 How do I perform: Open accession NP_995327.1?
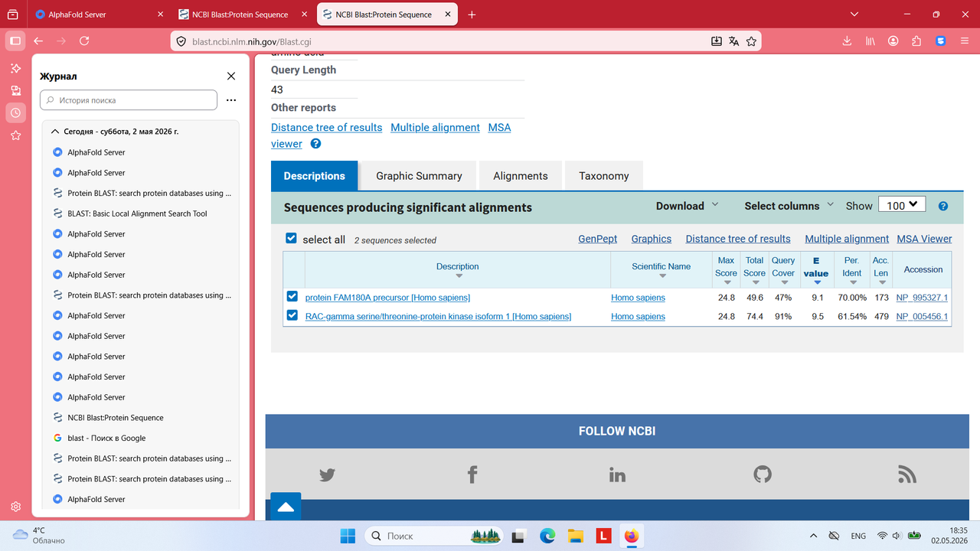(922, 297)
